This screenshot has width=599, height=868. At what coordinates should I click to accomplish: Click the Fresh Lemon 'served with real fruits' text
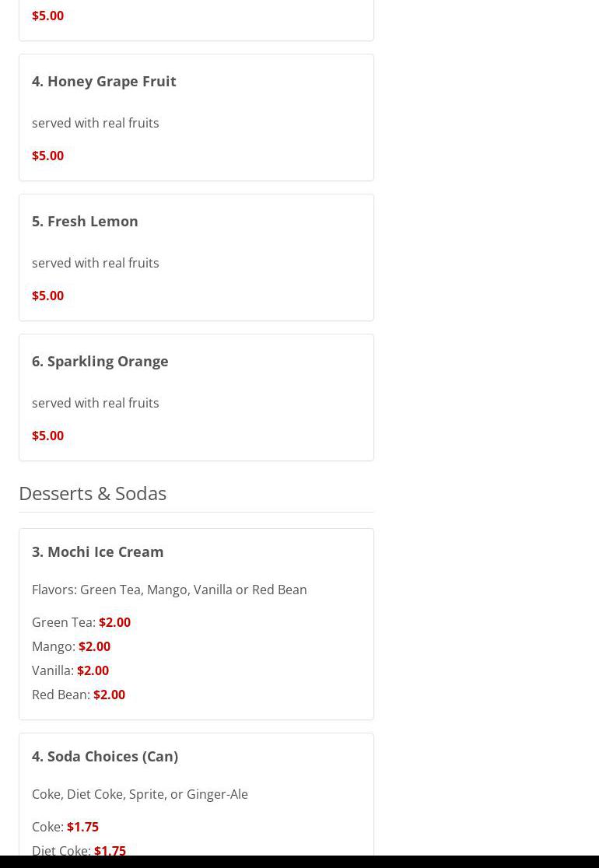pos(95,263)
